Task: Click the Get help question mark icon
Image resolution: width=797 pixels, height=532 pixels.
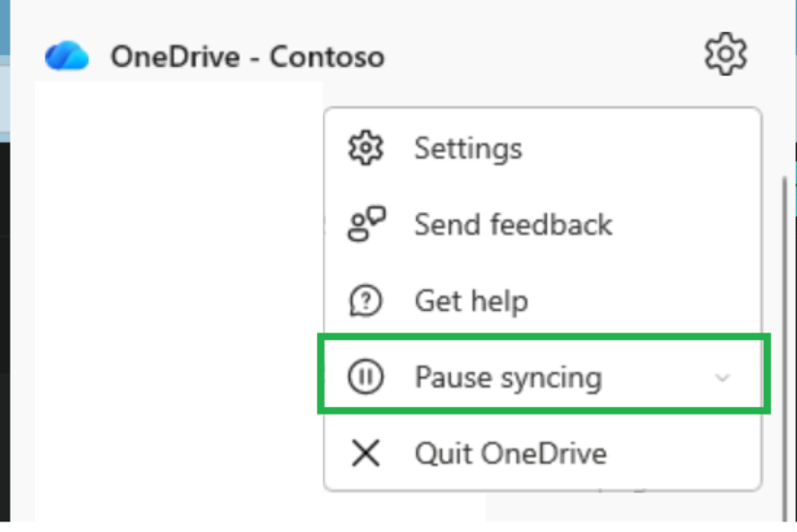Action: pyautogui.click(x=366, y=300)
